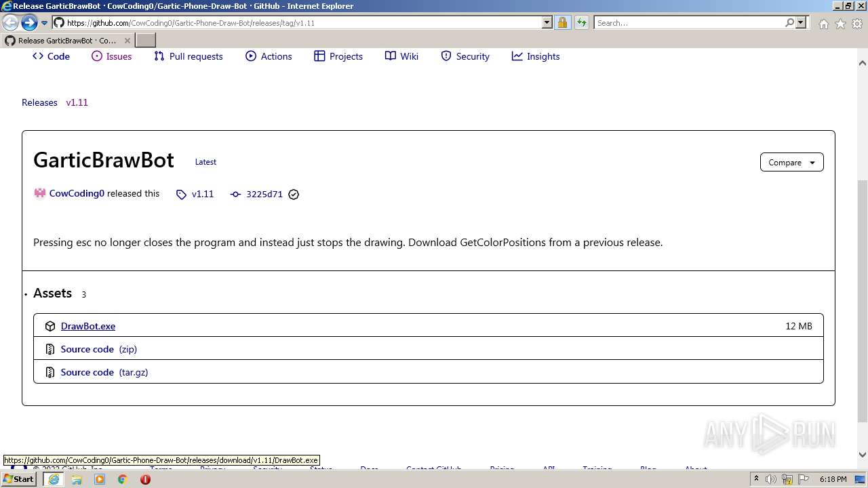Open the Security tab

(x=465, y=56)
